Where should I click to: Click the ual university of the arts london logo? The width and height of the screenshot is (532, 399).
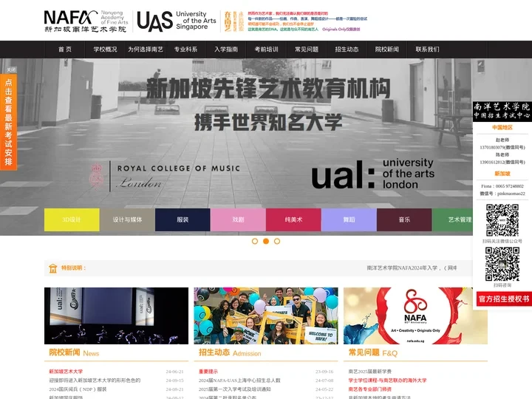click(373, 174)
